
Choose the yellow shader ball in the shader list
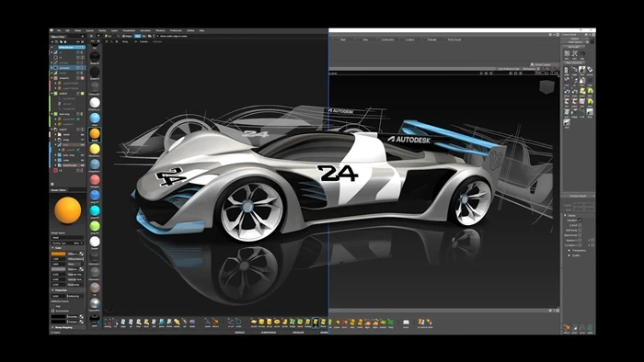[95, 149]
